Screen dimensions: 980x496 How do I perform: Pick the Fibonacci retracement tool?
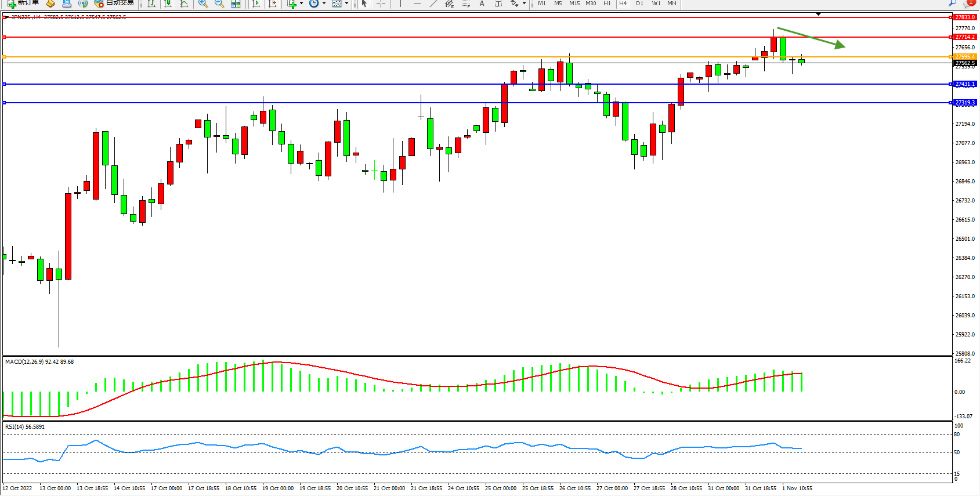465,3
